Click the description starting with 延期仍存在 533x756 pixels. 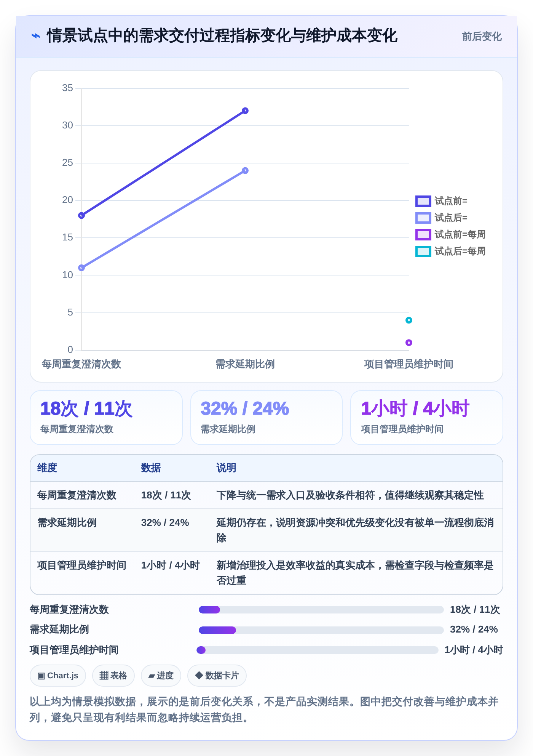355,530
